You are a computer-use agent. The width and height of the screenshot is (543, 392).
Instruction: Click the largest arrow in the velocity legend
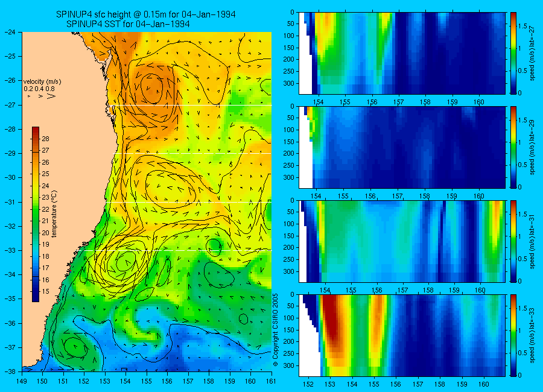point(52,96)
